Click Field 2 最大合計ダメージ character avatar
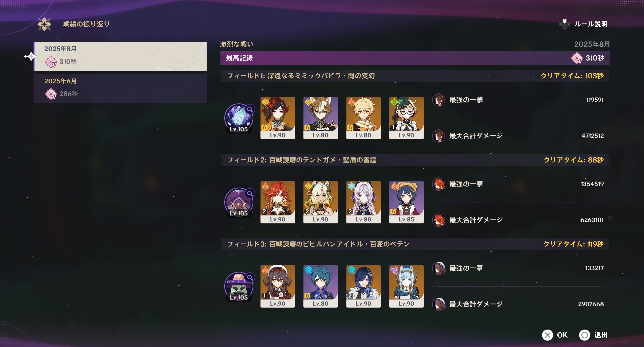This screenshot has width=644, height=347. click(439, 220)
